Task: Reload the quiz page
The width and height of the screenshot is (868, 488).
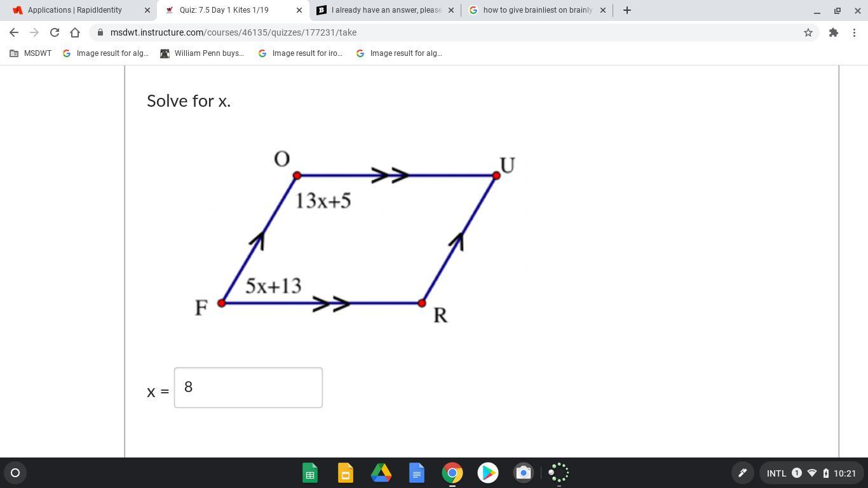Action: click(55, 32)
